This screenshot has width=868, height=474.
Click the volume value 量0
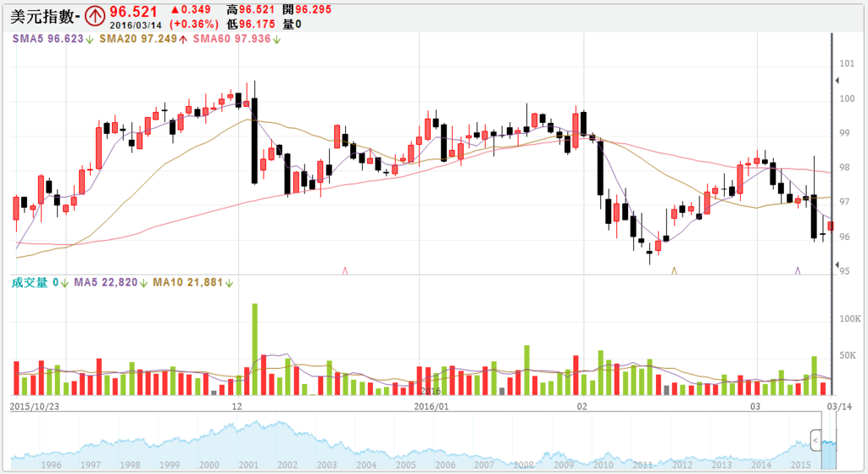point(292,25)
